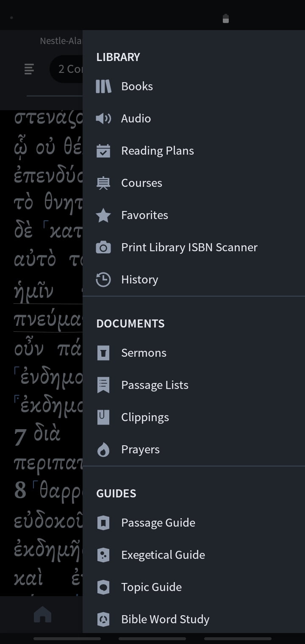305x644 pixels.
Task: Launch Bible Word Study
Action: 165,619
